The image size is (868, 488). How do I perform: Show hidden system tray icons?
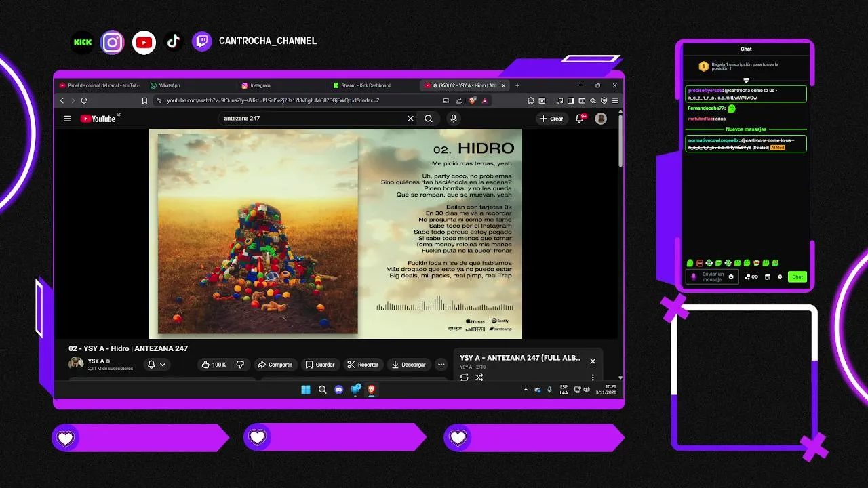point(526,390)
